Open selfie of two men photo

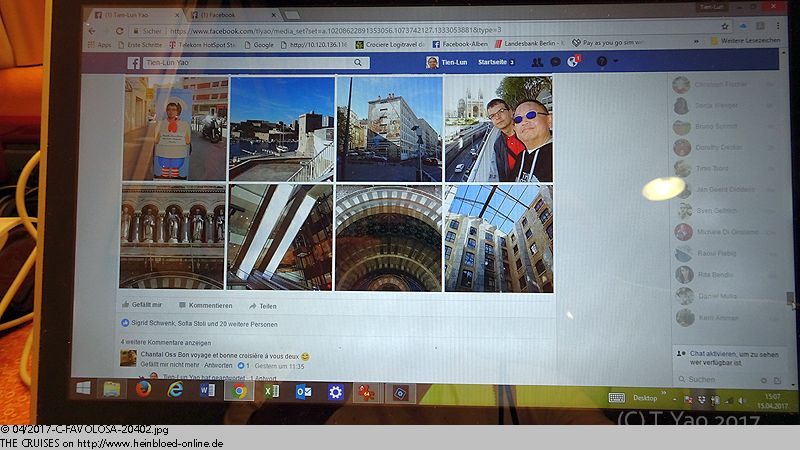pos(499,129)
